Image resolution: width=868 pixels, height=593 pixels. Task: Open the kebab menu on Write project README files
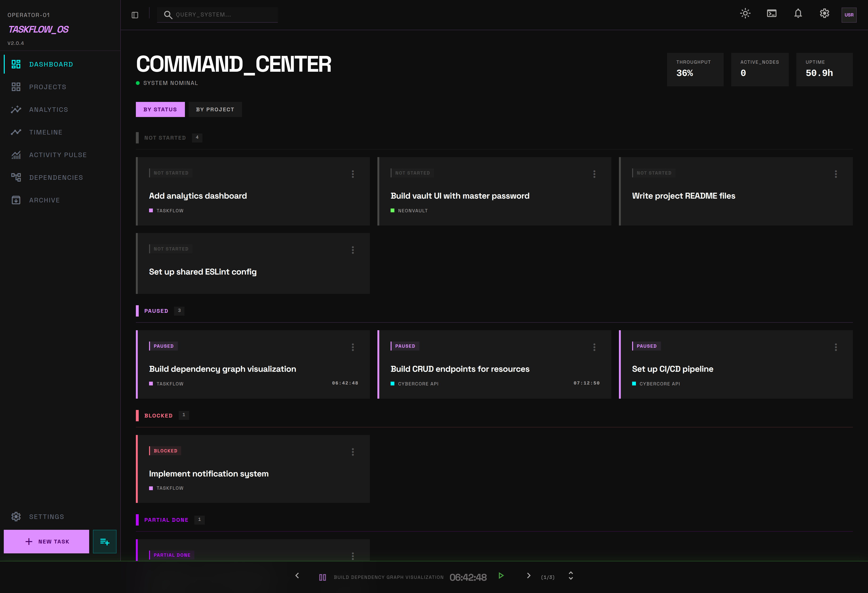tap(836, 174)
